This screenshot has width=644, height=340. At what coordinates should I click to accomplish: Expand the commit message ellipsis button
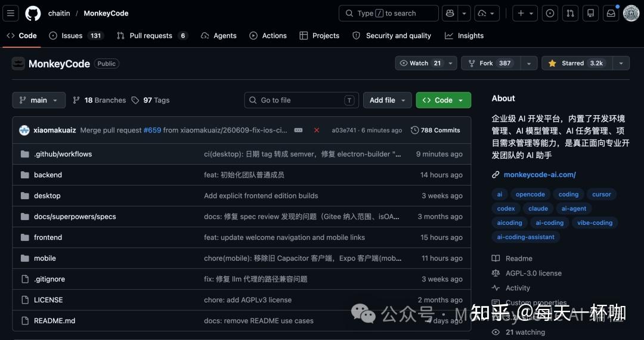coord(299,130)
